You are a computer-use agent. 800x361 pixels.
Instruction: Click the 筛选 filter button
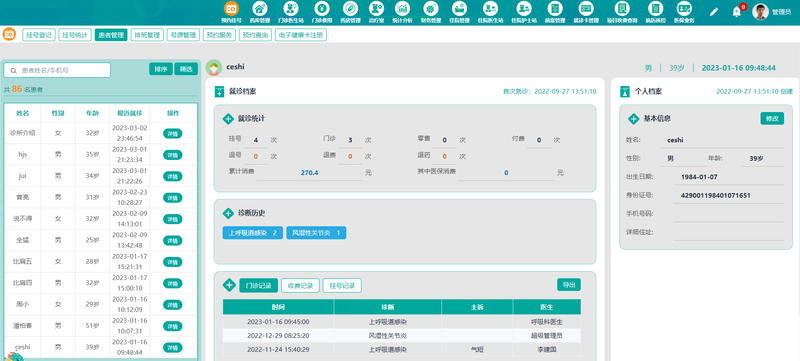[x=186, y=69]
